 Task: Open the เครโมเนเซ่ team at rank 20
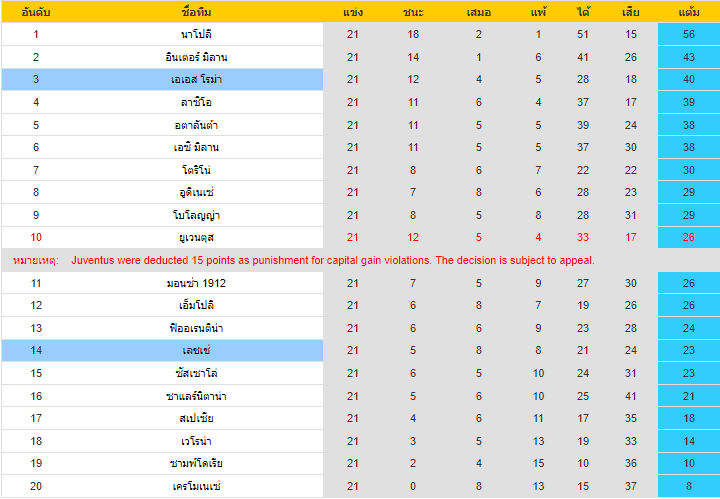click(196, 486)
